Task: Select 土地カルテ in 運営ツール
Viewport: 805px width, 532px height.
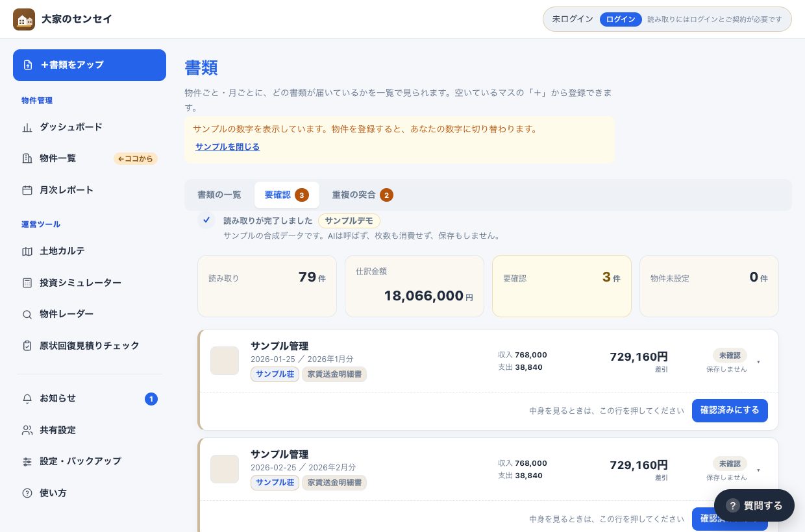Action: (90, 251)
